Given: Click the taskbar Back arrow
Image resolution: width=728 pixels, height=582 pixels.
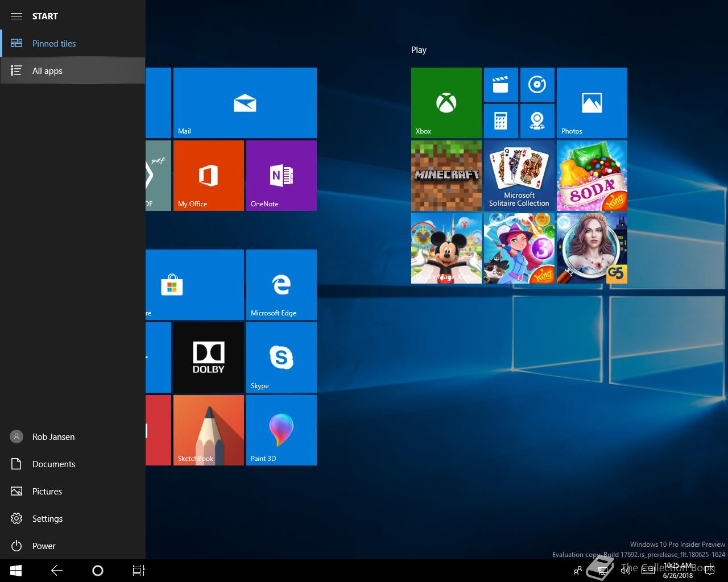Looking at the screenshot, I should (x=57, y=571).
